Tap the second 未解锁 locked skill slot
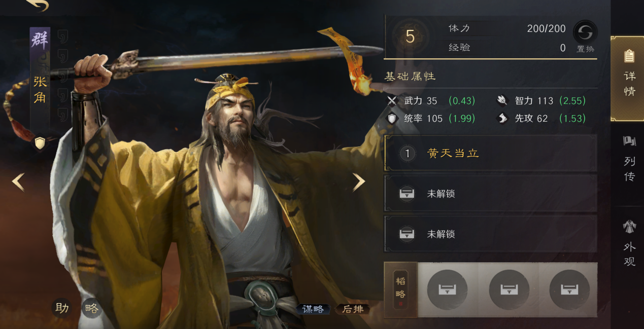Screen dimensions: 644x329 490,234
